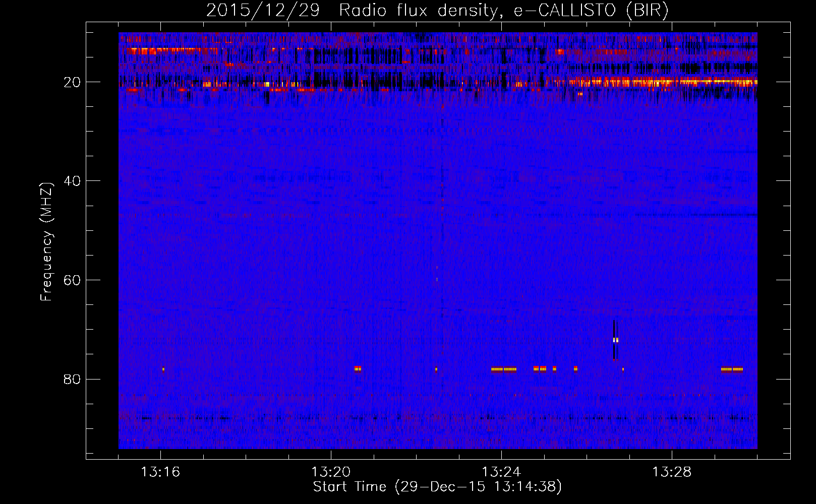
Task: Click the '13:20' time tick label
Action: [x=331, y=472]
